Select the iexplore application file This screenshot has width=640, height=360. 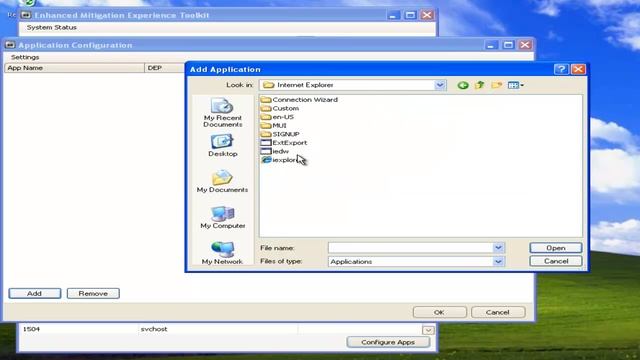(x=279, y=160)
